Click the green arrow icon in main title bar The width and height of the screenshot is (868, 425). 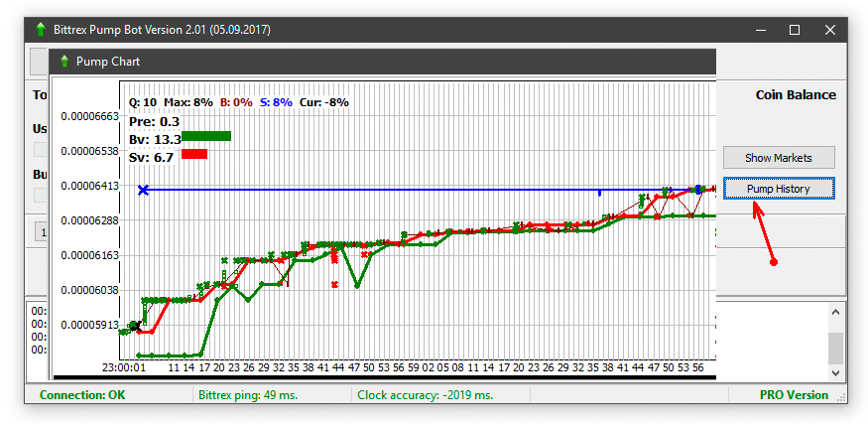pos(41,30)
